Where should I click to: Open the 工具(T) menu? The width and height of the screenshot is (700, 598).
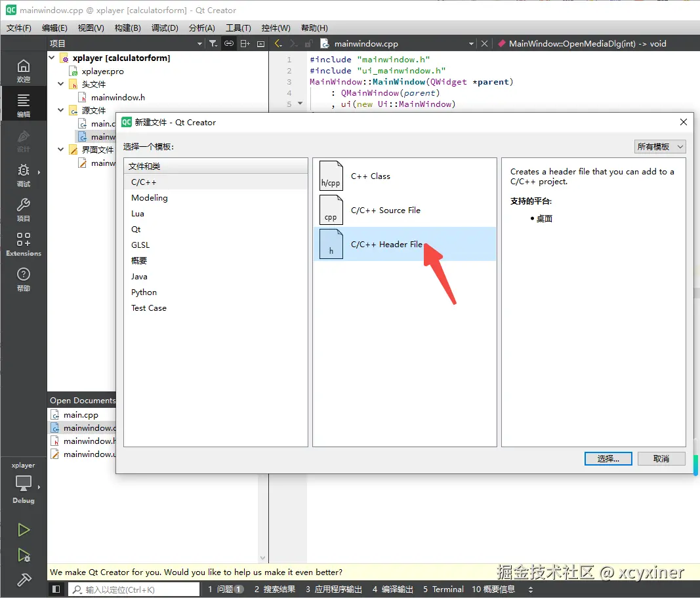238,28
